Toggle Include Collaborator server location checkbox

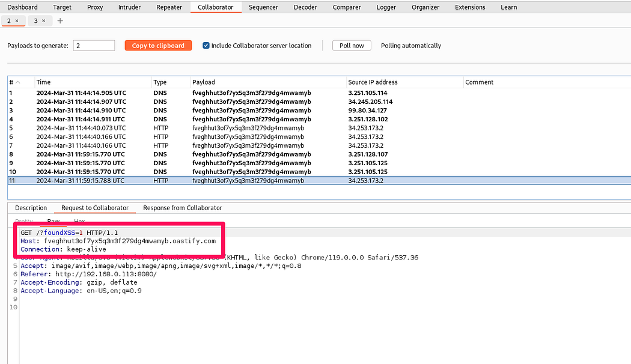click(x=206, y=46)
